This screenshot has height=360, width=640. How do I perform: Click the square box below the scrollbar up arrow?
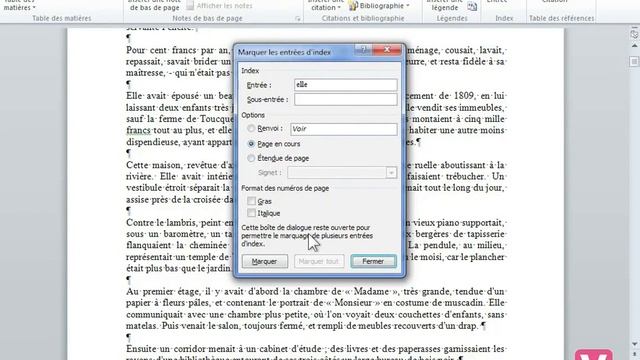634,62
